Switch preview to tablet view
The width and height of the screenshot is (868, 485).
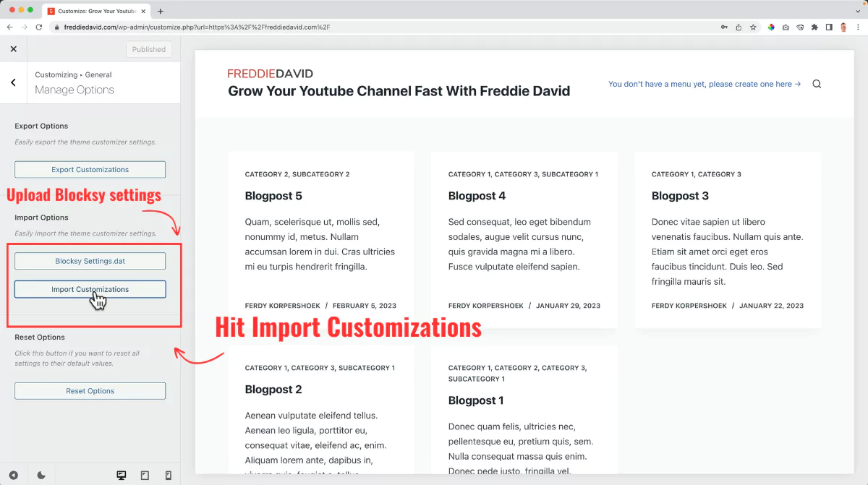(x=145, y=474)
